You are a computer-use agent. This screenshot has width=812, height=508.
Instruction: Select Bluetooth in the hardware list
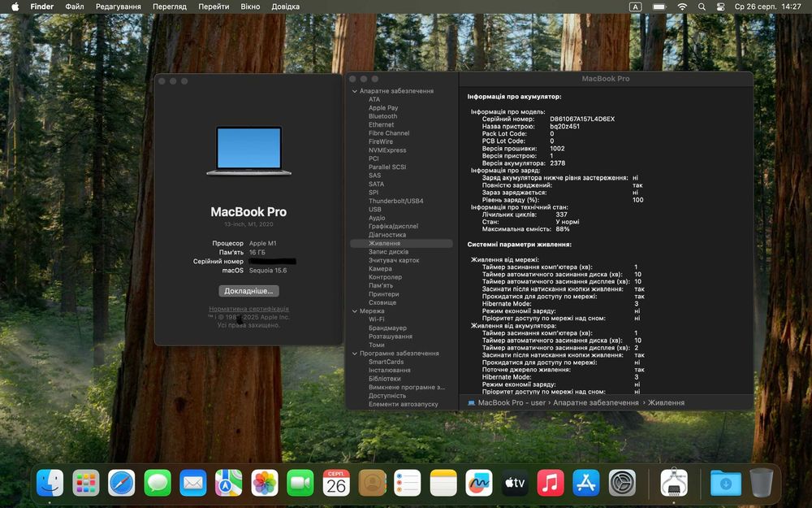point(382,116)
